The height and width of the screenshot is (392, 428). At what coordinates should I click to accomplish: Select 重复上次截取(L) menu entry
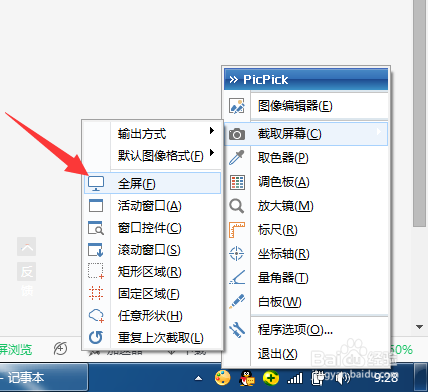point(152,338)
